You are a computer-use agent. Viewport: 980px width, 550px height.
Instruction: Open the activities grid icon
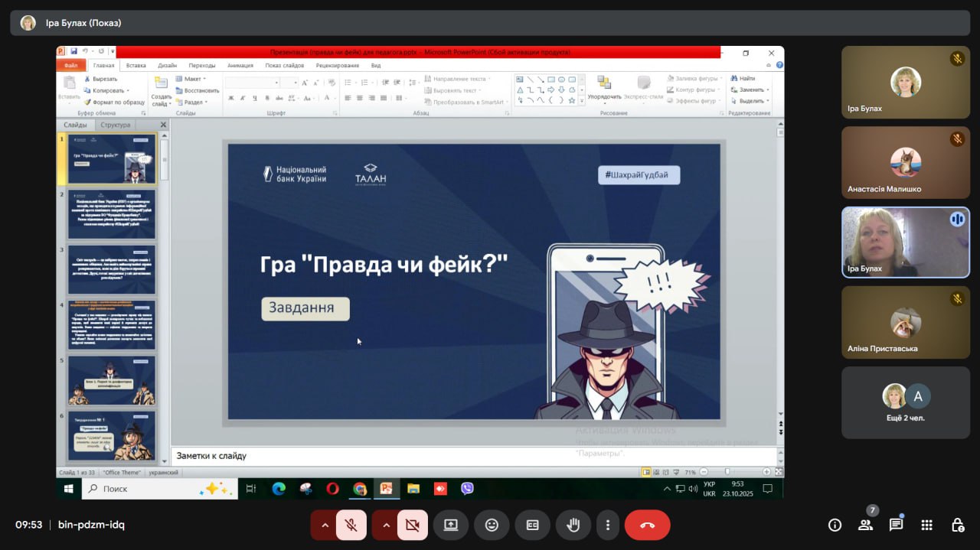[x=926, y=525]
